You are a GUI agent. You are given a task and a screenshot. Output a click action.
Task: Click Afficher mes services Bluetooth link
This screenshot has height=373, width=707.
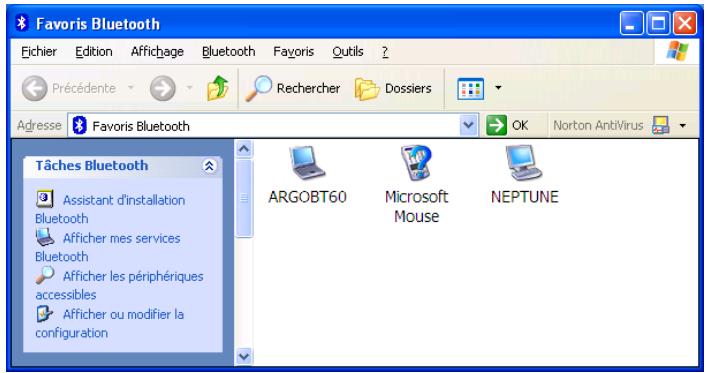pos(107,247)
